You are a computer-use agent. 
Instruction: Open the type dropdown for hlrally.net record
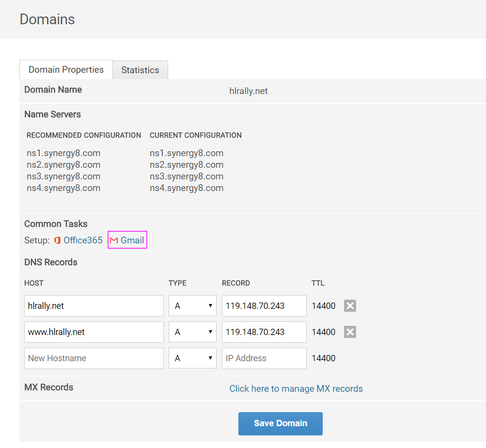[x=192, y=305]
